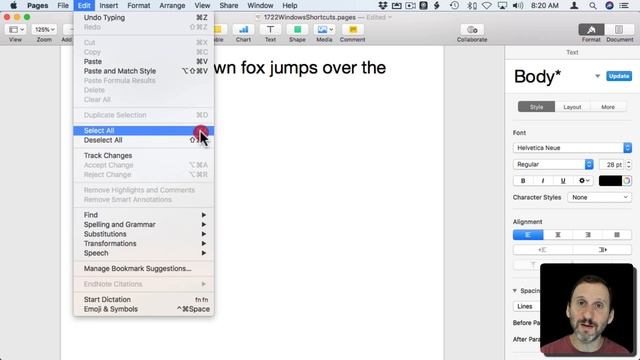The width and height of the screenshot is (640, 360).
Task: Open Time Machine menu bar icon
Action: [x=454, y=5]
